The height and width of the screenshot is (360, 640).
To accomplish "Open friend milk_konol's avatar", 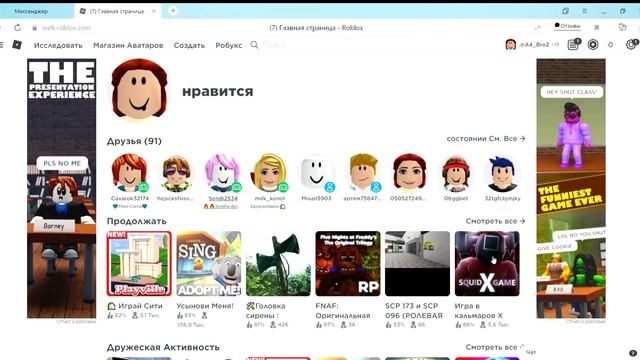I will (269, 173).
